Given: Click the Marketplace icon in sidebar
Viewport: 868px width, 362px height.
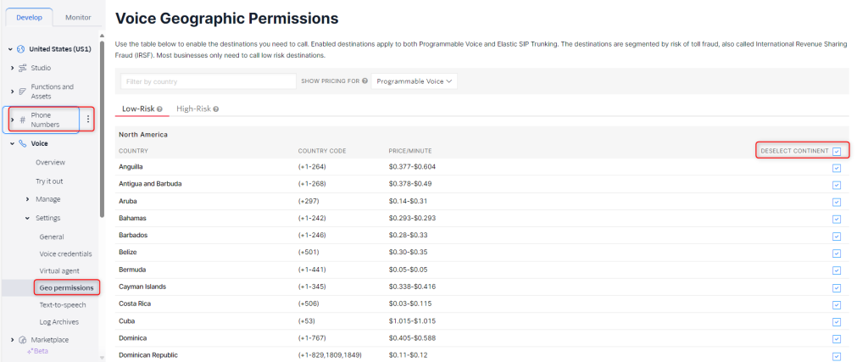Looking at the screenshot, I should [x=23, y=340].
